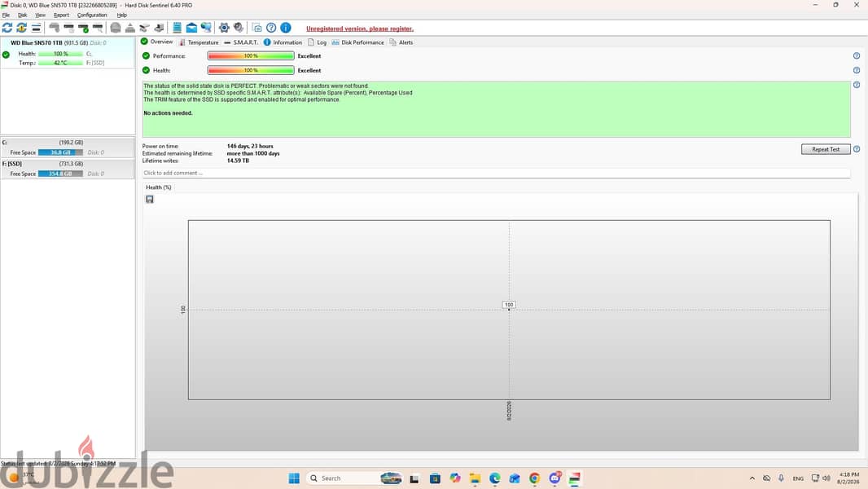Open the Report menu
This screenshot has width=868, height=489.
[x=61, y=15]
